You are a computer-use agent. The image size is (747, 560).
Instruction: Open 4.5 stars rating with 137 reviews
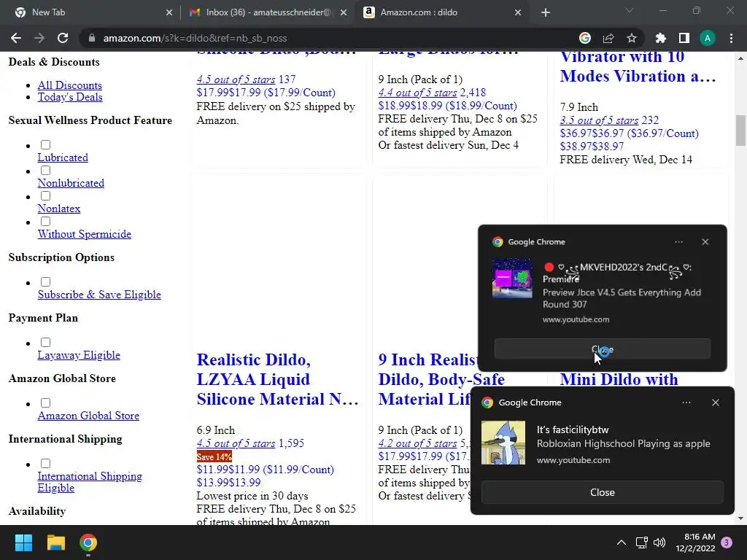point(236,79)
